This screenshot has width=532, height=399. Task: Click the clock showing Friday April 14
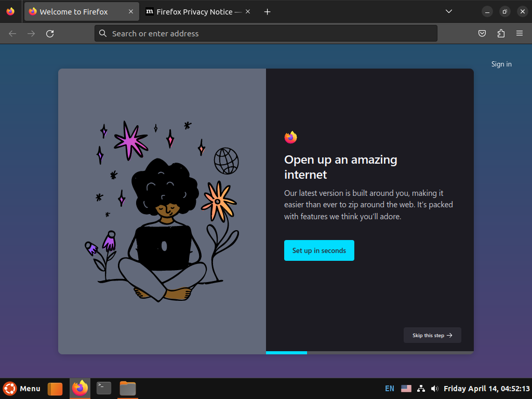486,389
